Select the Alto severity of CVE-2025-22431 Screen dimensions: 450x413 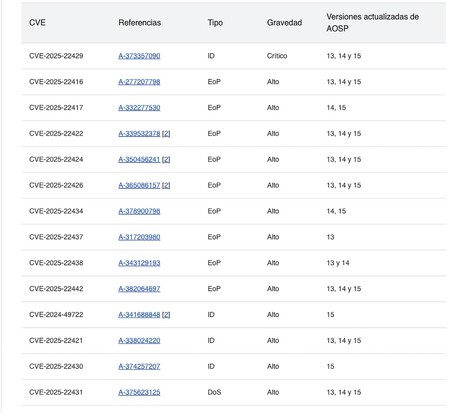(273, 392)
